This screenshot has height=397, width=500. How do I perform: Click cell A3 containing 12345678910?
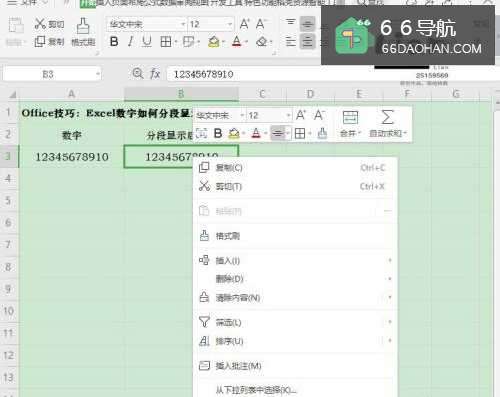[x=72, y=157]
